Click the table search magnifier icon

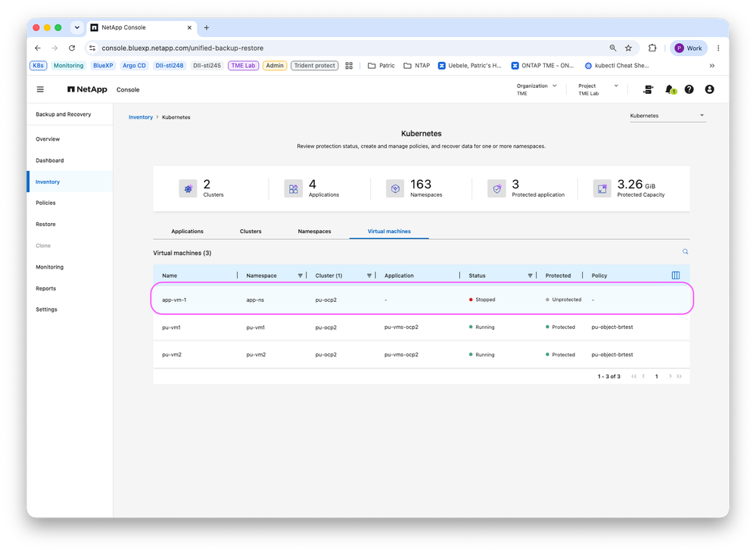point(685,252)
